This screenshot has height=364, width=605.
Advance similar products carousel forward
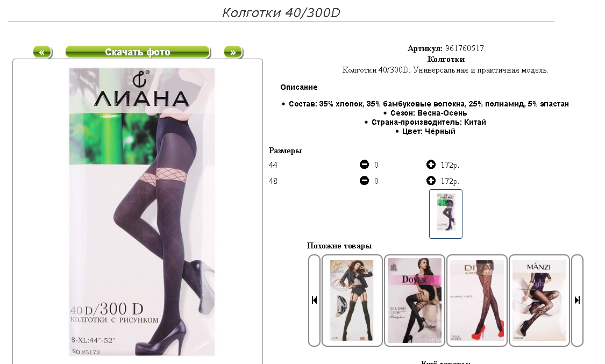click(x=577, y=300)
